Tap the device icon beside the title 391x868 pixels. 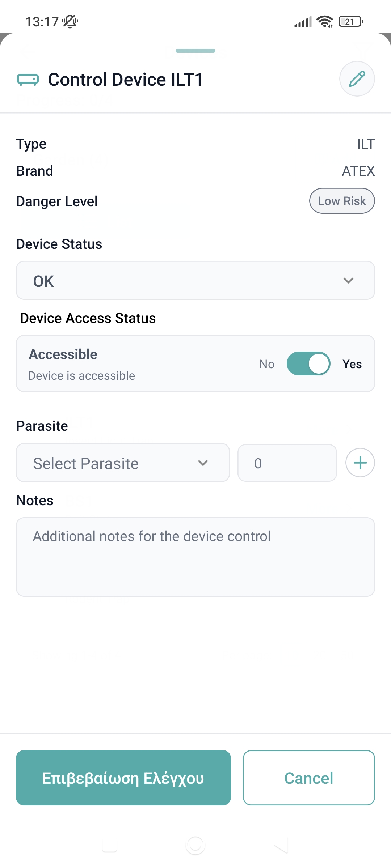click(28, 80)
